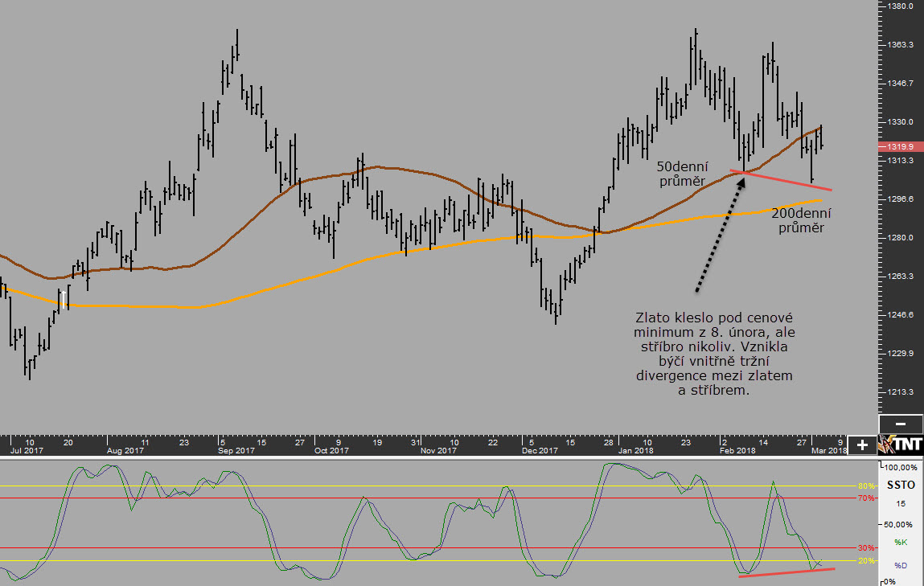Select the blue %D legend label

[901, 565]
